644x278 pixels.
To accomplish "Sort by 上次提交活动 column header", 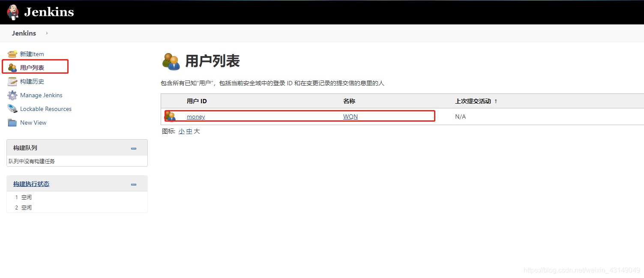I will 476,101.
